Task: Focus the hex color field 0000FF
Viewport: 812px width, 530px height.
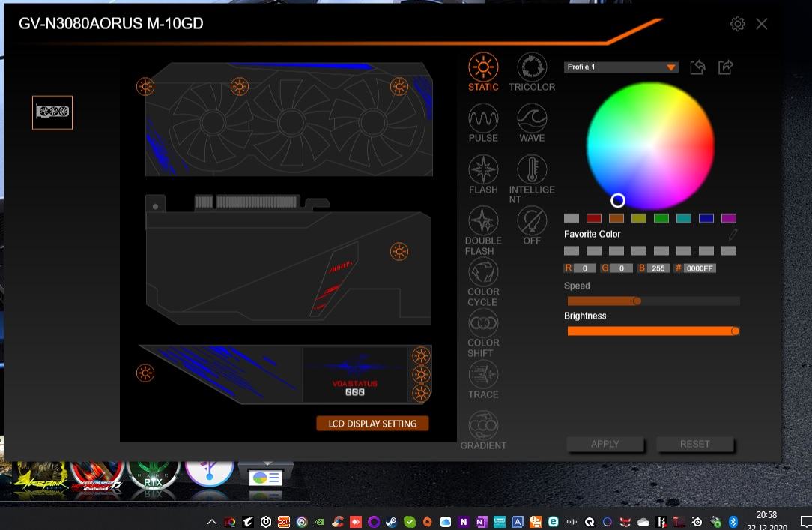Action: point(700,268)
